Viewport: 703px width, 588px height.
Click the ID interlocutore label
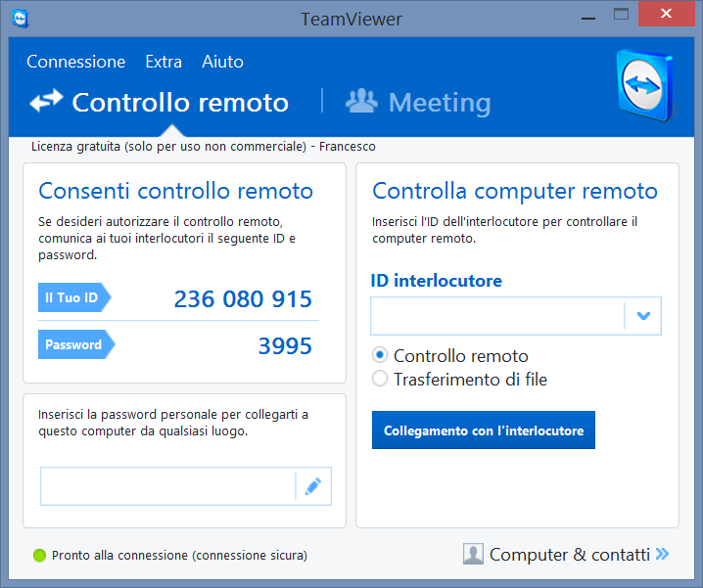[437, 281]
